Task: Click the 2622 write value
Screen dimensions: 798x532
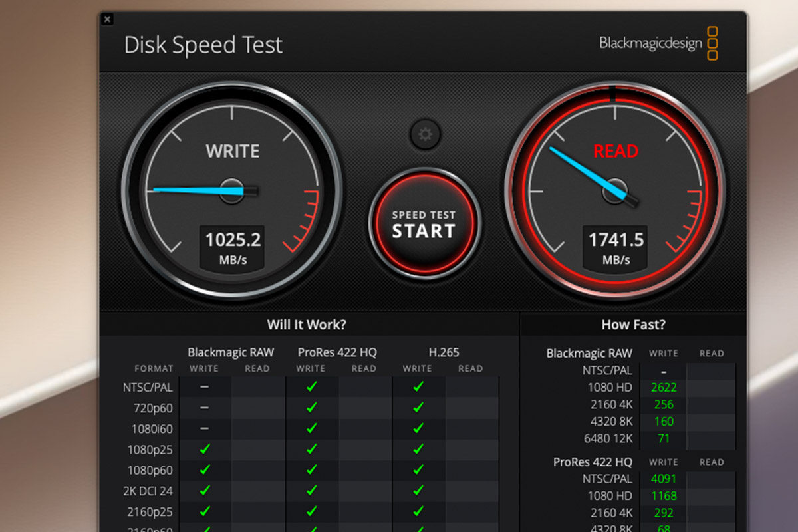Action: 664,387
